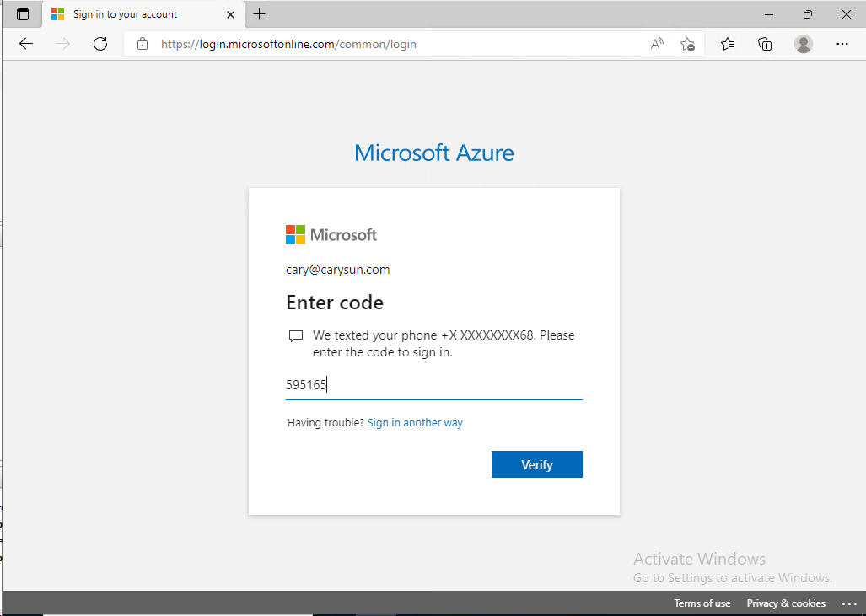Open a new browser tab
The image size is (866, 616).
pos(259,14)
